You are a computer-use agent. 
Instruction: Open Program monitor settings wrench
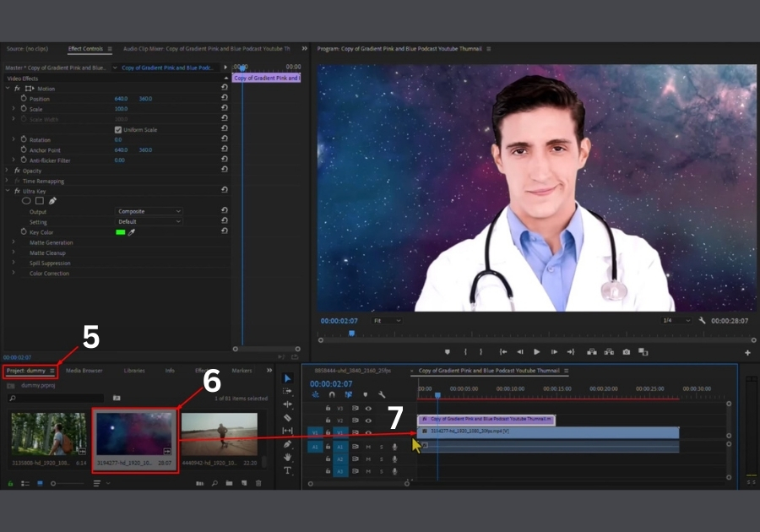point(702,320)
